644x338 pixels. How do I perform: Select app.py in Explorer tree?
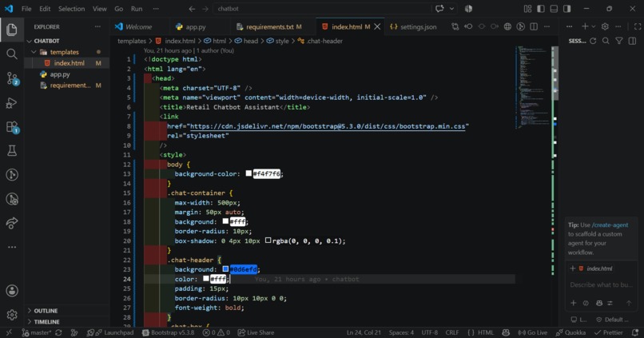(60, 74)
